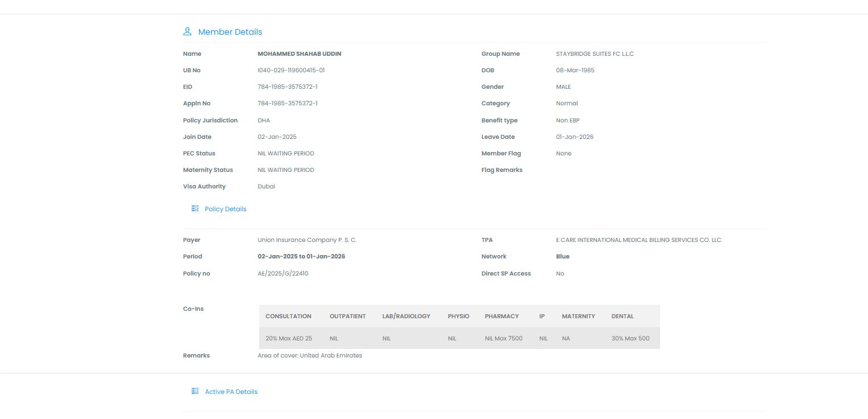
Task: Click the list icon beside Policy Details
Action: coord(195,208)
